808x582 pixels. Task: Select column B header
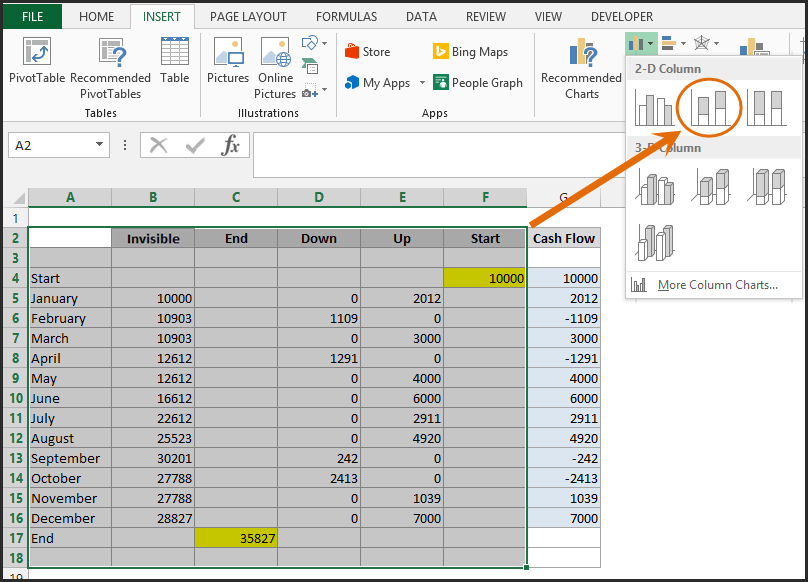(x=153, y=197)
